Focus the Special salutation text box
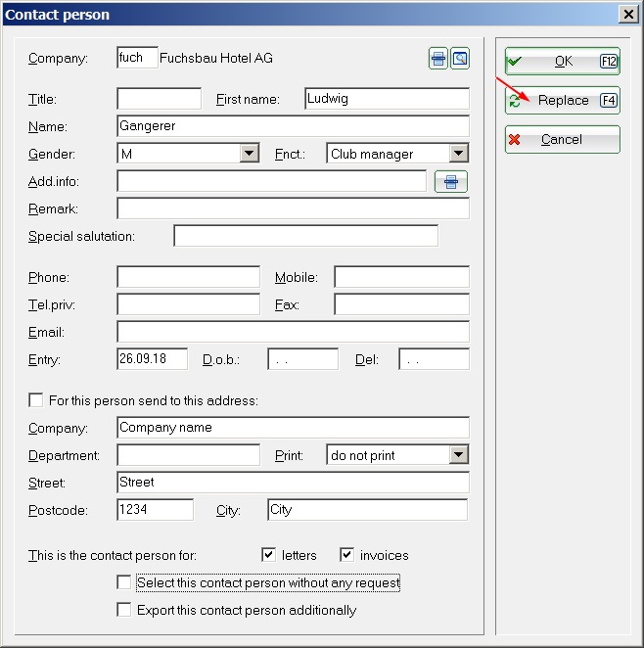This screenshot has width=644, height=648. point(305,236)
